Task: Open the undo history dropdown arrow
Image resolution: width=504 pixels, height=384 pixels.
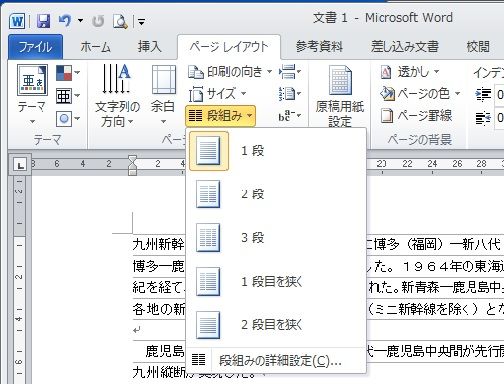Action: tap(80, 21)
